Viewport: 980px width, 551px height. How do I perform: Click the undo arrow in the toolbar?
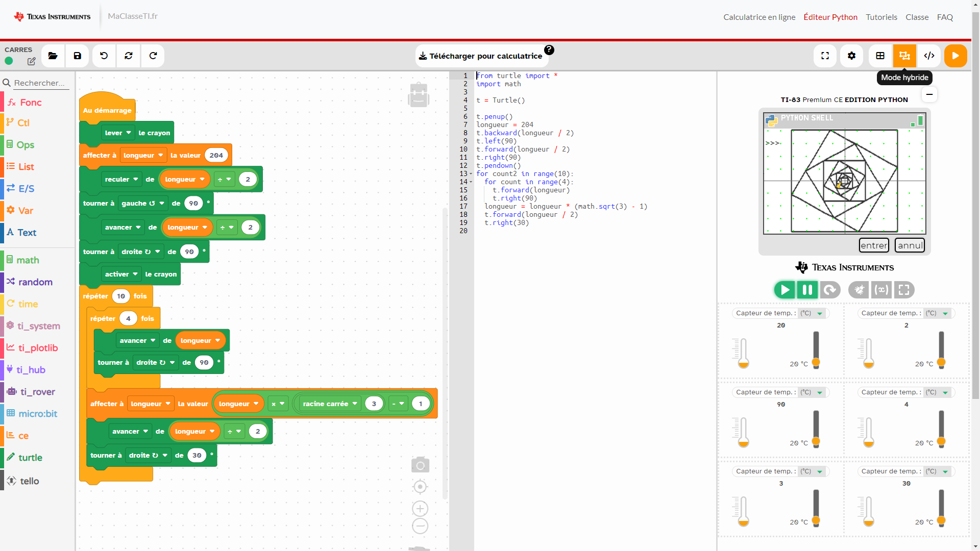click(x=104, y=56)
